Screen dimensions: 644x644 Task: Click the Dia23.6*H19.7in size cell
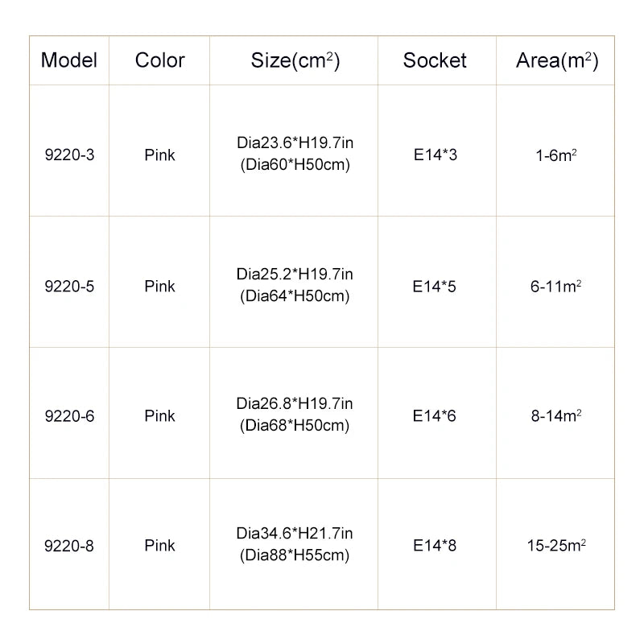(x=295, y=155)
